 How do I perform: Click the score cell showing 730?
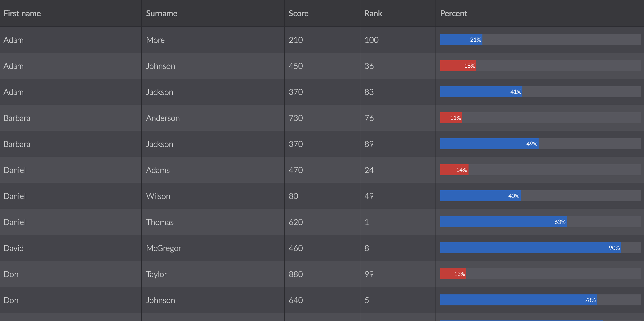[296, 118]
